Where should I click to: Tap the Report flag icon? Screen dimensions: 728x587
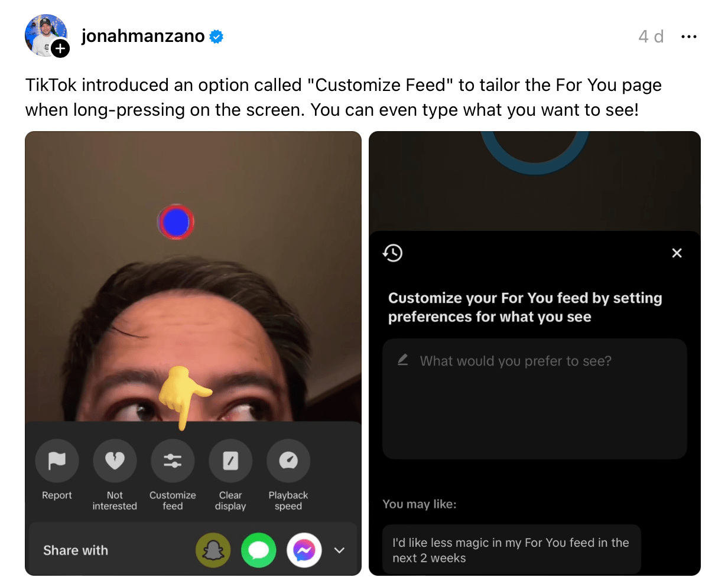click(57, 461)
